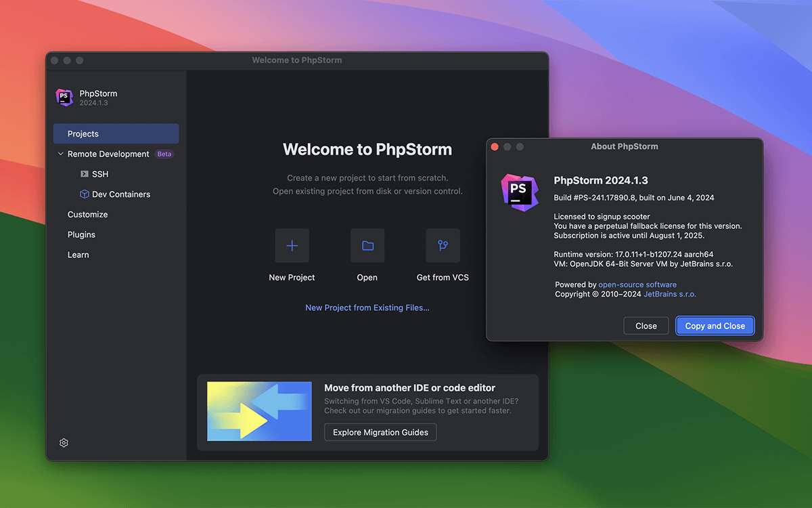The image size is (812, 508).
Task: Collapse the Remote Development section
Action: [60, 154]
